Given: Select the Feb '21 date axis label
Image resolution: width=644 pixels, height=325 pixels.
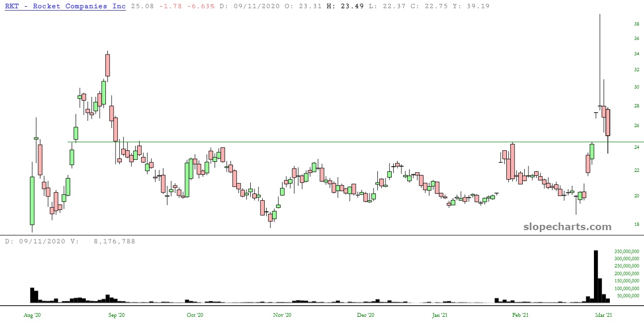Looking at the screenshot, I should click(520, 315).
